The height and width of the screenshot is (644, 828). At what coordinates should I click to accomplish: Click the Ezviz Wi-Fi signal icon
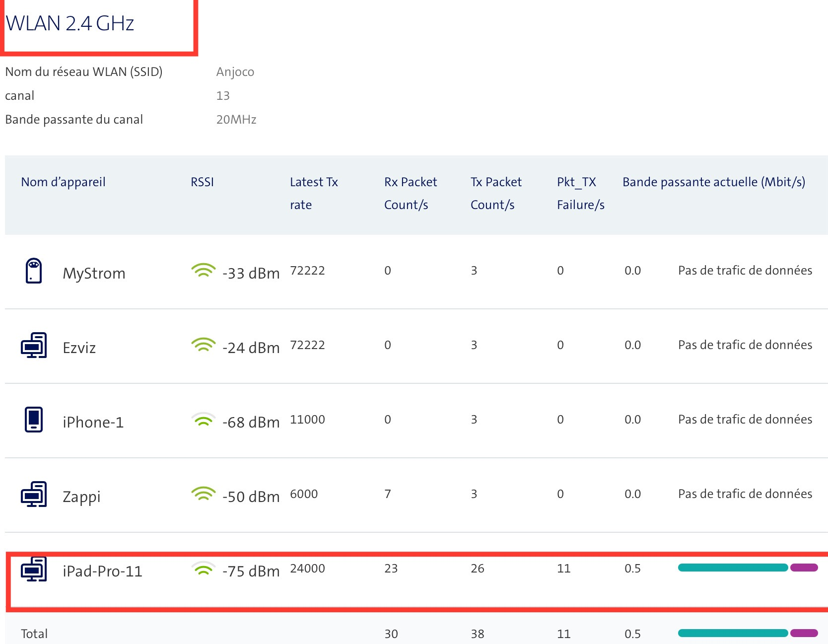click(203, 345)
